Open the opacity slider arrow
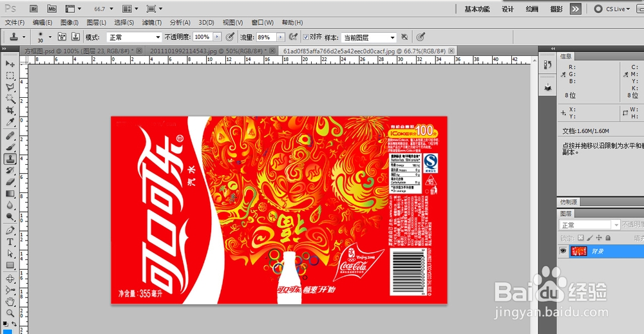Screen dimensions: 644x334 (217, 37)
